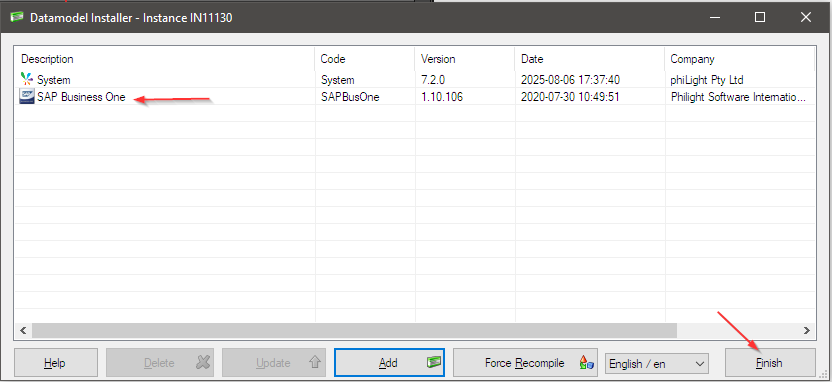Click the Delete button X icon
This screenshot has width=832, height=382.
(203, 363)
